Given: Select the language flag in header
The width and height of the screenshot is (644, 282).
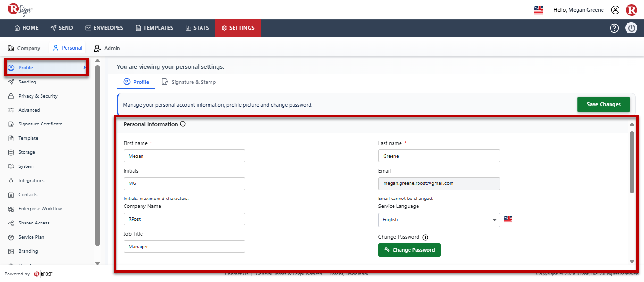Looking at the screenshot, I should 538,10.
